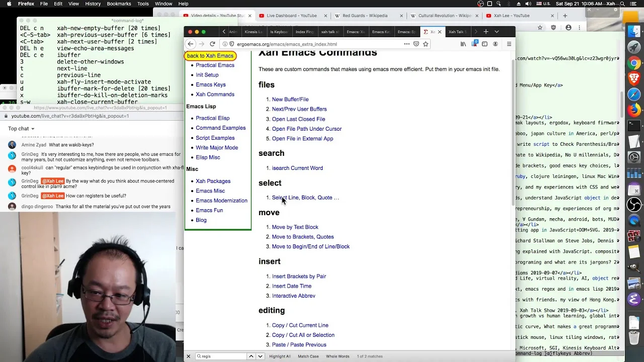Click back to Xah Emacs button
Screen dimensions: 644x362
point(210,56)
